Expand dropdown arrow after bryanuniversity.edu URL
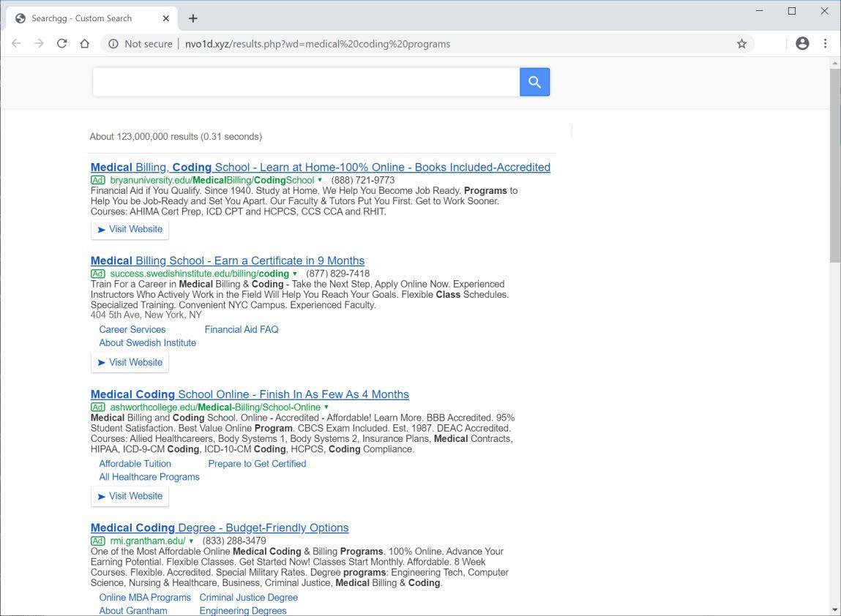 coord(320,180)
